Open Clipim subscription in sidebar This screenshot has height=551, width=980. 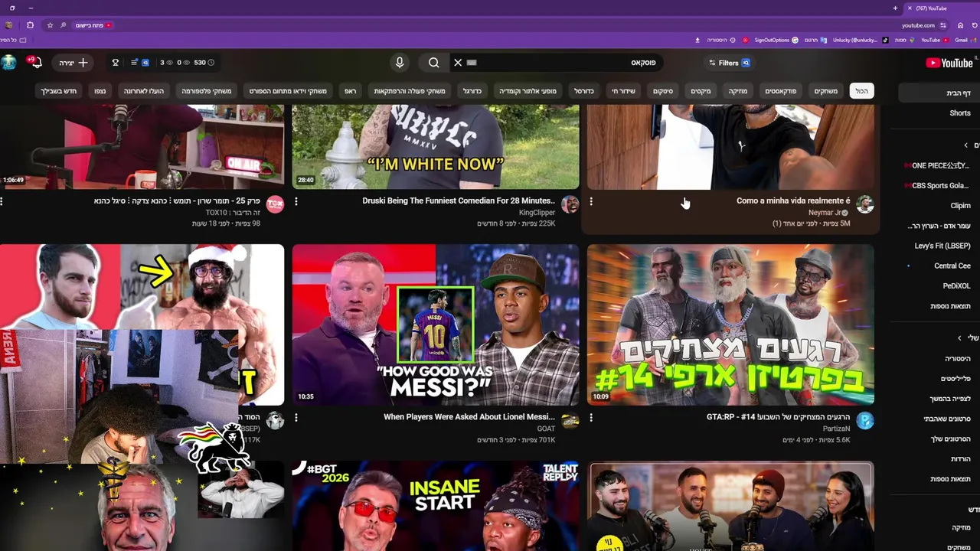(x=960, y=206)
